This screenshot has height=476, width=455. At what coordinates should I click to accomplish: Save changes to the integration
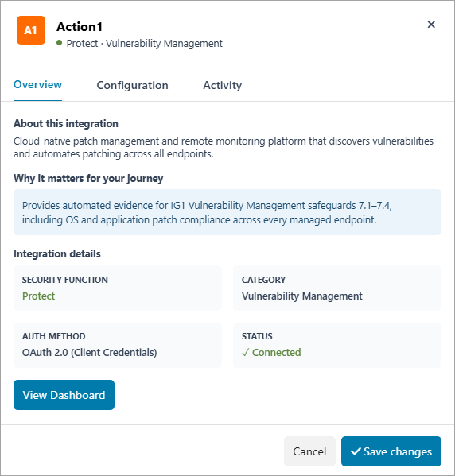point(391,451)
